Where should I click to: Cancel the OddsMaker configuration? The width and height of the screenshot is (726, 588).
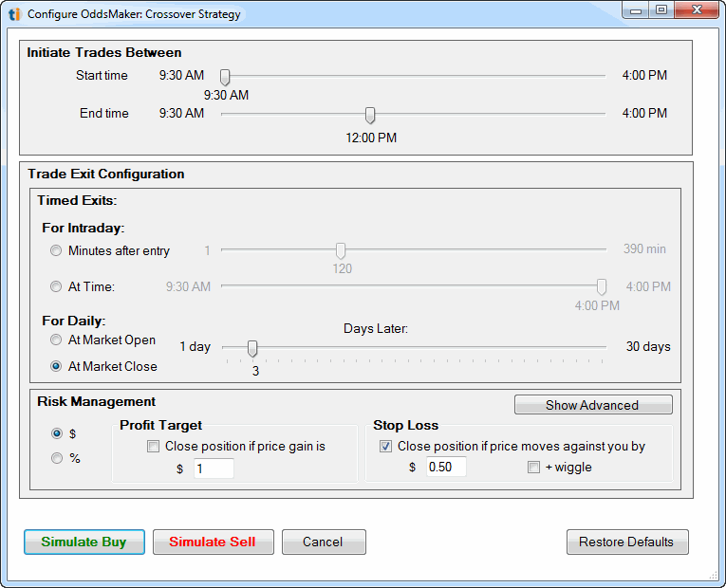(323, 542)
